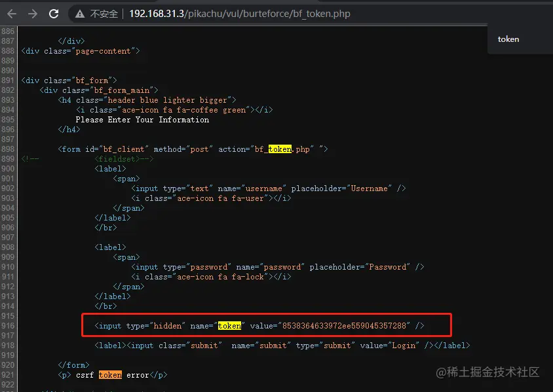The width and height of the screenshot is (553, 392).
Task: Click 'ace-icon fa fa-coffee green' class value
Action: (x=183, y=110)
